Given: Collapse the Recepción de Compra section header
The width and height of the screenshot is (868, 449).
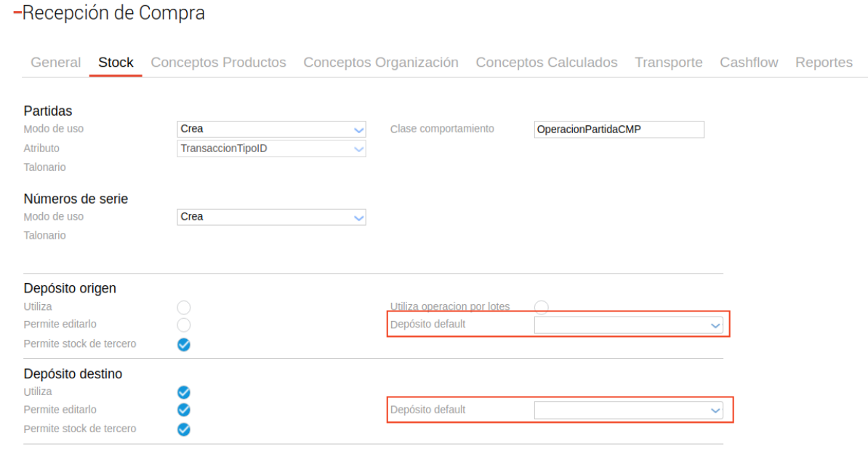Looking at the screenshot, I should 17,13.
